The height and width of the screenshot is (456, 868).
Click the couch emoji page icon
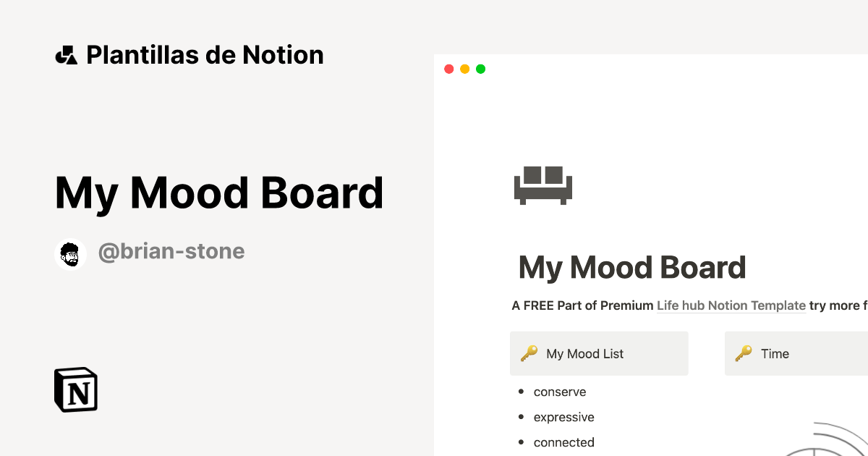pyautogui.click(x=542, y=185)
